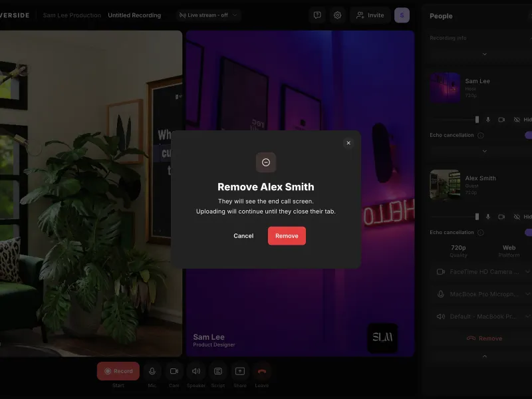Viewport: 532px width, 399px height.
Task: Show info for Sam Lee's Echo cancellation
Action: (x=480, y=136)
